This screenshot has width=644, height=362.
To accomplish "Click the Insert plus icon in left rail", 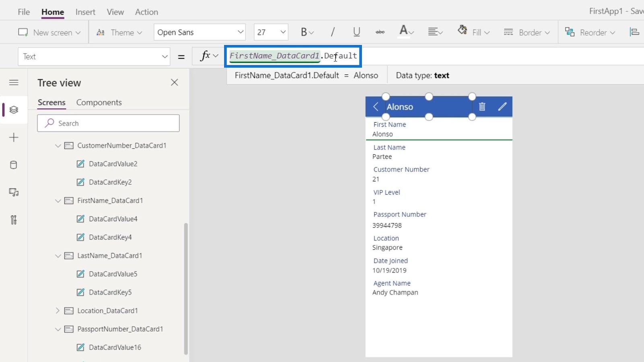I will 14,138.
